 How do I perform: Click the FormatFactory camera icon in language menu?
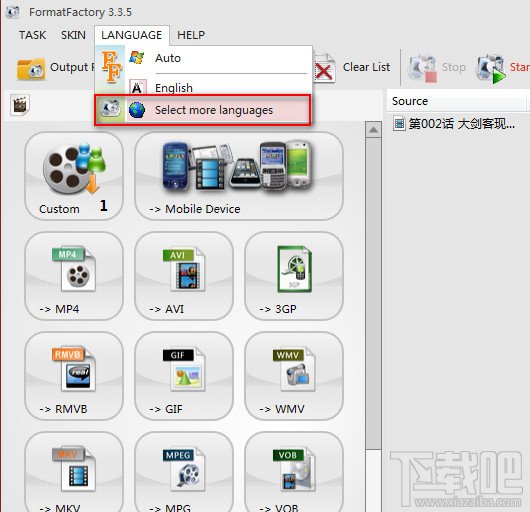(x=111, y=108)
